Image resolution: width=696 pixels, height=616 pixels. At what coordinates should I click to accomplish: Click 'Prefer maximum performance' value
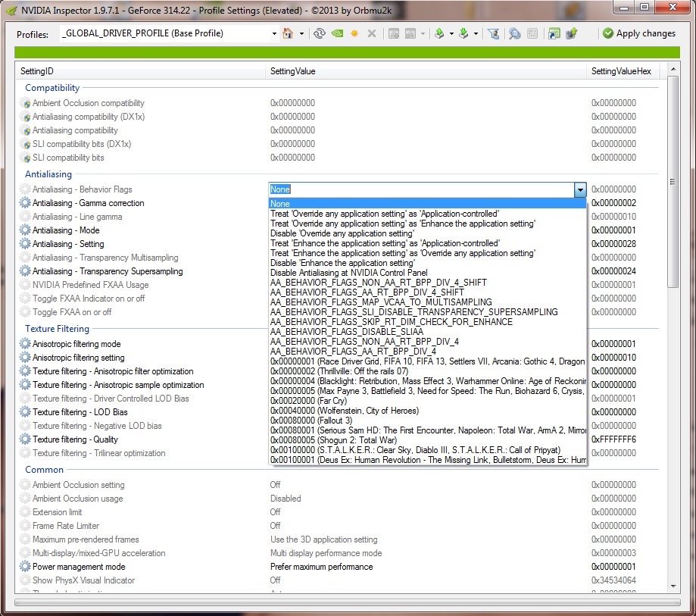321,567
